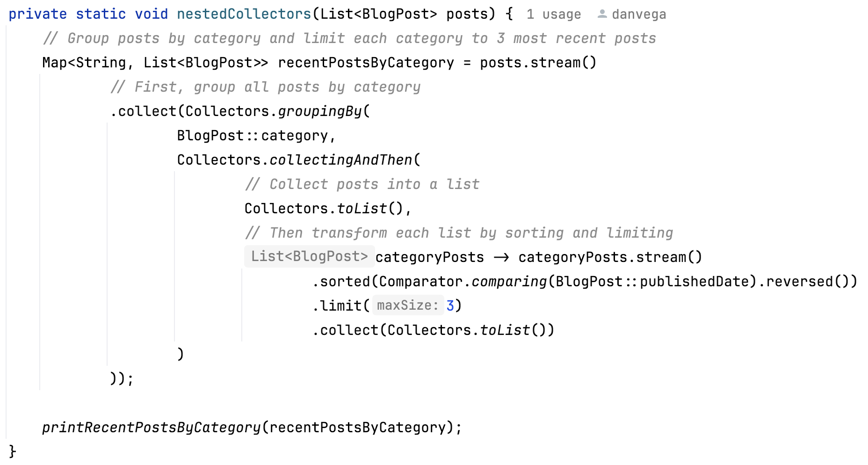868x465 pixels.
Task: Click the person icon beside danvega
Action: pos(602,15)
